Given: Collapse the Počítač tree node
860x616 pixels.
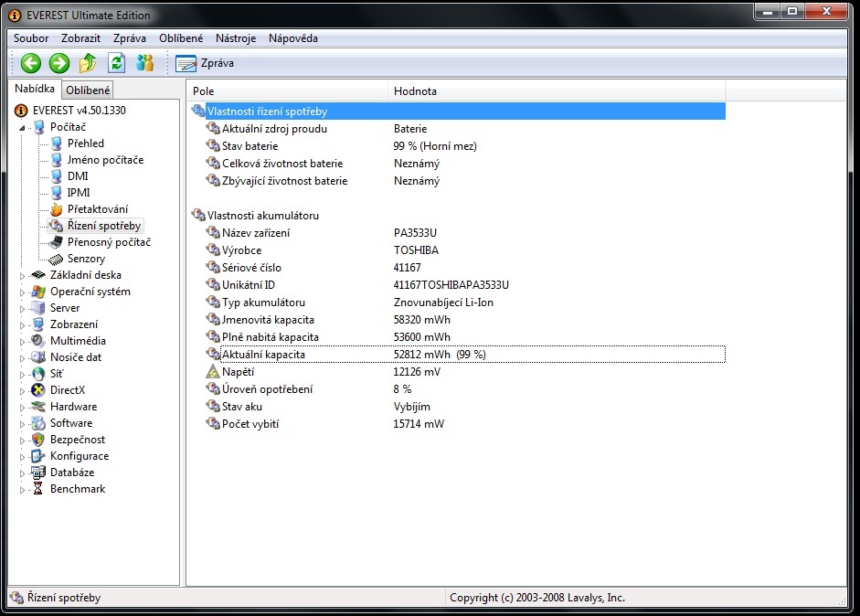Looking at the screenshot, I should [23, 127].
